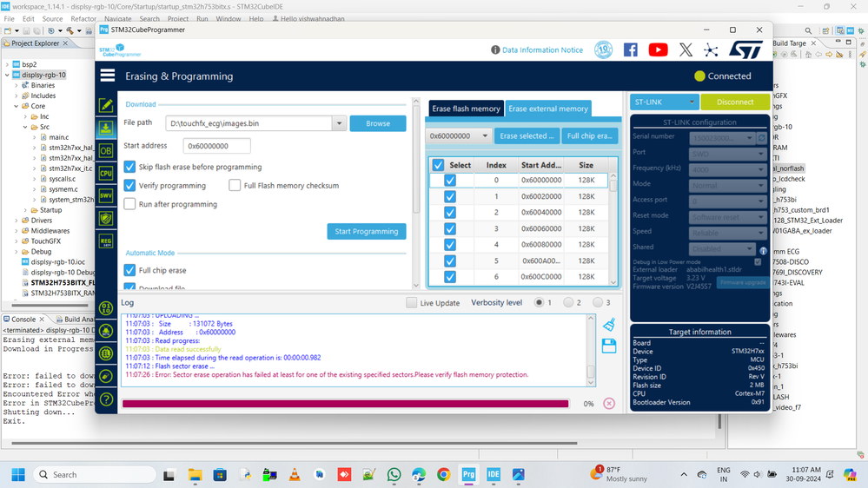
Task: Expand the TouchGFX folder
Action: pyautogui.click(x=17, y=241)
